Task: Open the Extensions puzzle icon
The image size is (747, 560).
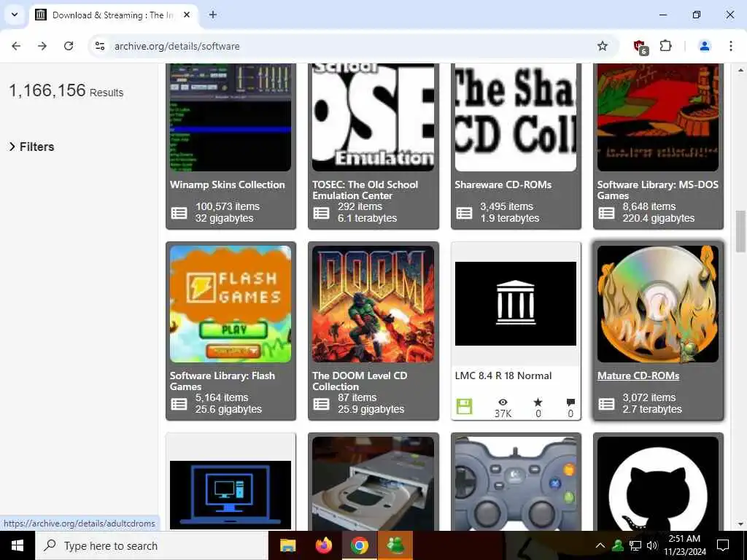Action: click(x=665, y=46)
